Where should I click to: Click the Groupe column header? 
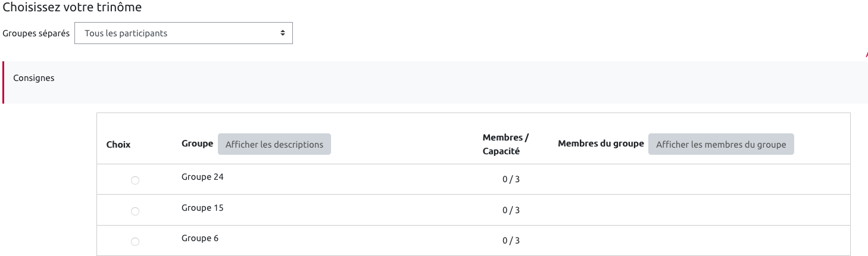point(197,143)
